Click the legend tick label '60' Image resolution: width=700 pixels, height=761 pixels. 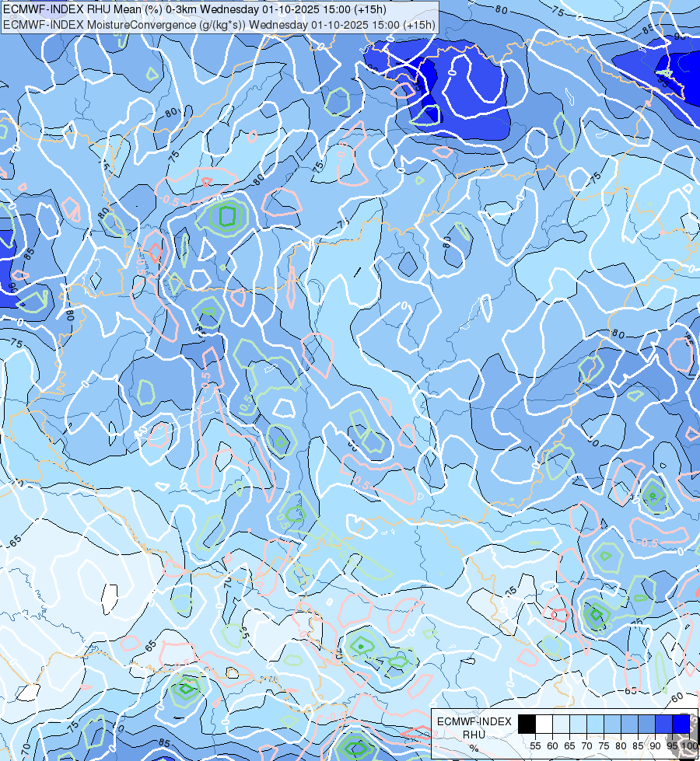[x=553, y=746]
